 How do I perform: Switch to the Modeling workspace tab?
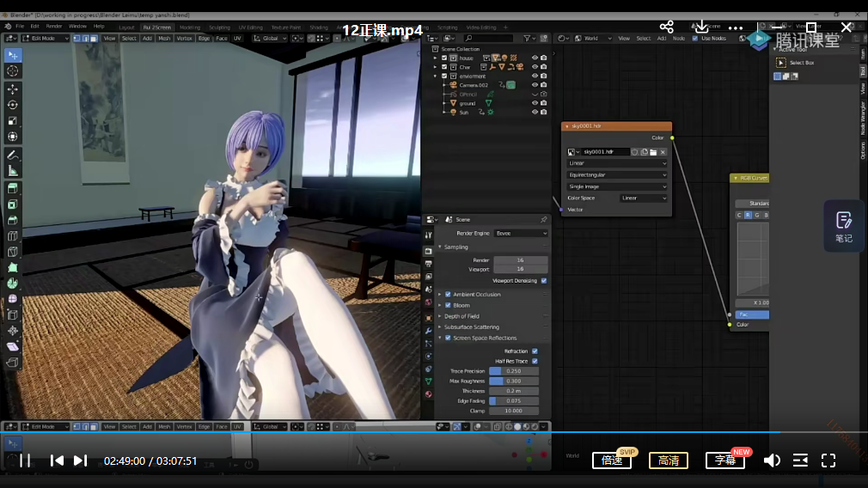[190, 27]
